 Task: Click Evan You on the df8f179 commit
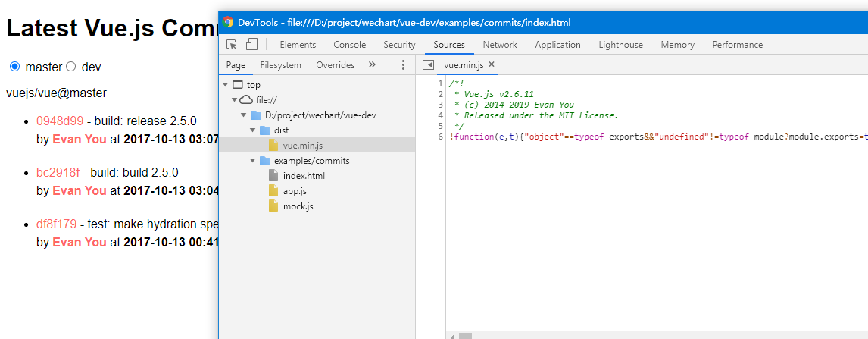tap(80, 242)
